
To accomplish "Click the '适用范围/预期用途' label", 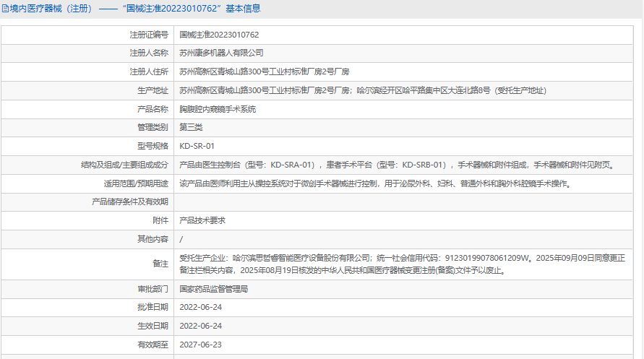I will (x=136, y=183).
